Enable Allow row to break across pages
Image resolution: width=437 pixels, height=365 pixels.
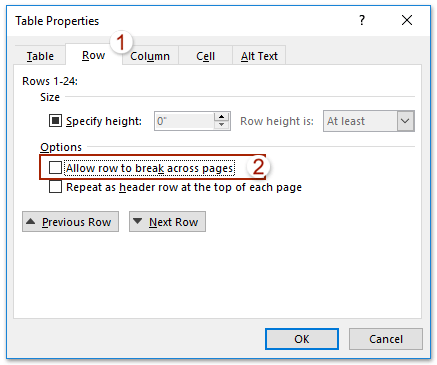(55, 167)
